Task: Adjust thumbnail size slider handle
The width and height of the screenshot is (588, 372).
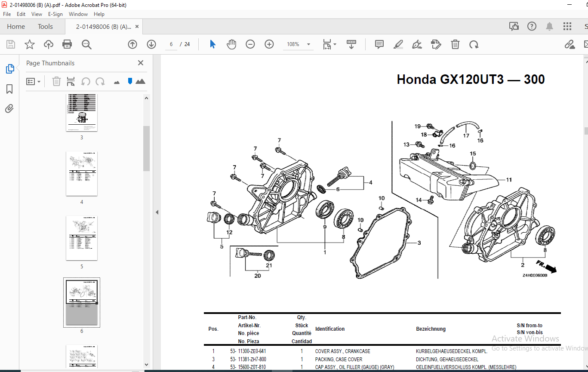Action: 130,81
